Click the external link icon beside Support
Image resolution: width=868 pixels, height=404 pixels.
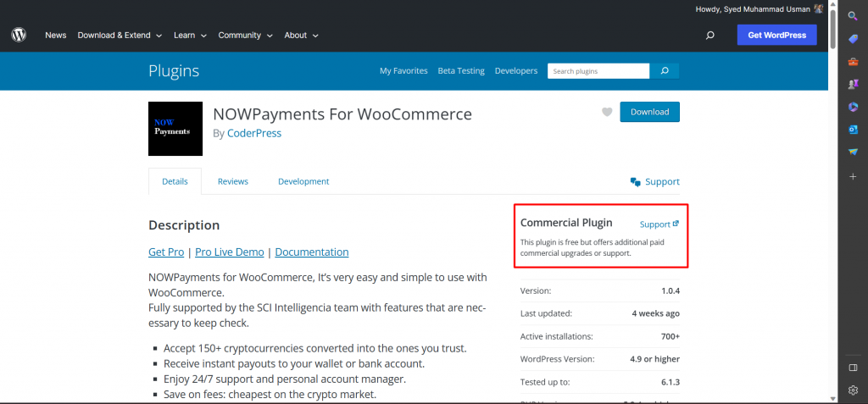tap(676, 224)
